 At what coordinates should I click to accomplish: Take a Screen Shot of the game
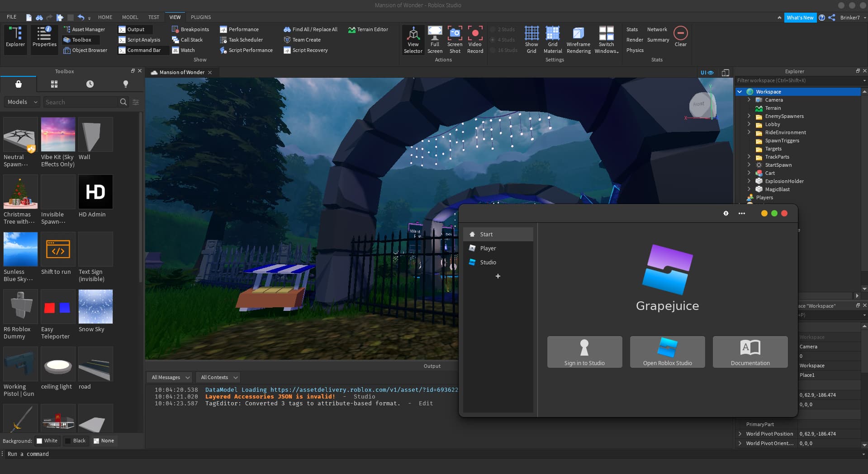tap(455, 39)
